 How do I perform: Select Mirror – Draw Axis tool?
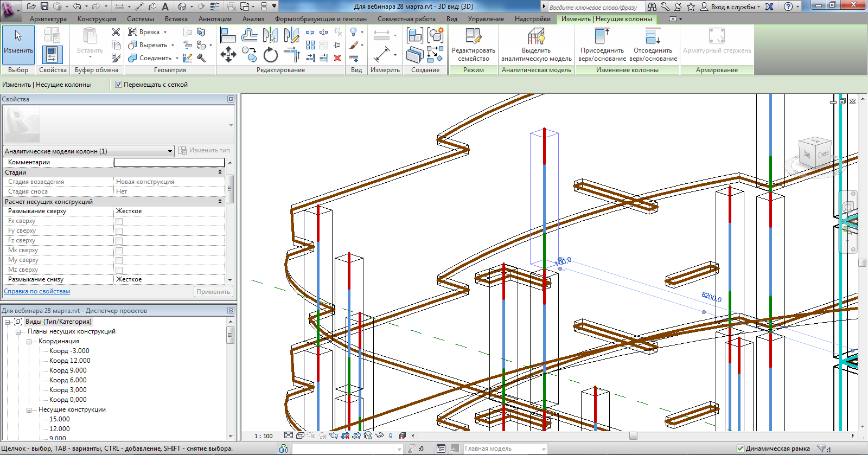pos(291,36)
